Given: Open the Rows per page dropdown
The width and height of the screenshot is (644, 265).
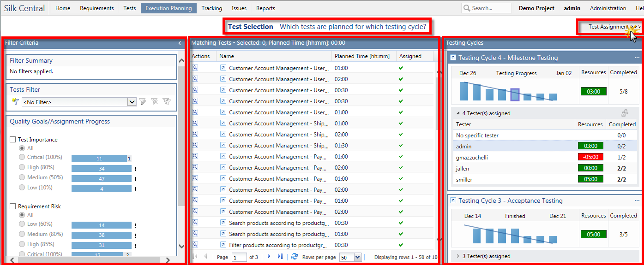Looking at the screenshot, I should (x=358, y=257).
